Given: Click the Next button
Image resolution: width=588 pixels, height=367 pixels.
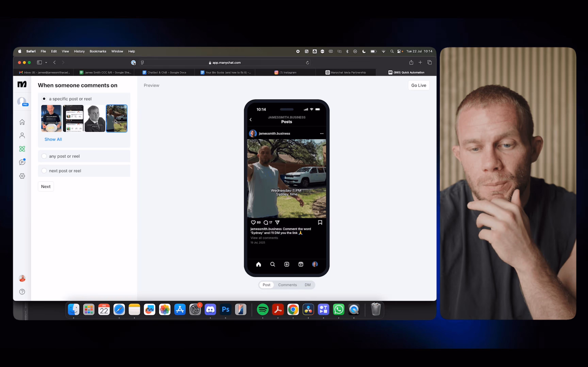Looking at the screenshot, I should pyautogui.click(x=46, y=186).
